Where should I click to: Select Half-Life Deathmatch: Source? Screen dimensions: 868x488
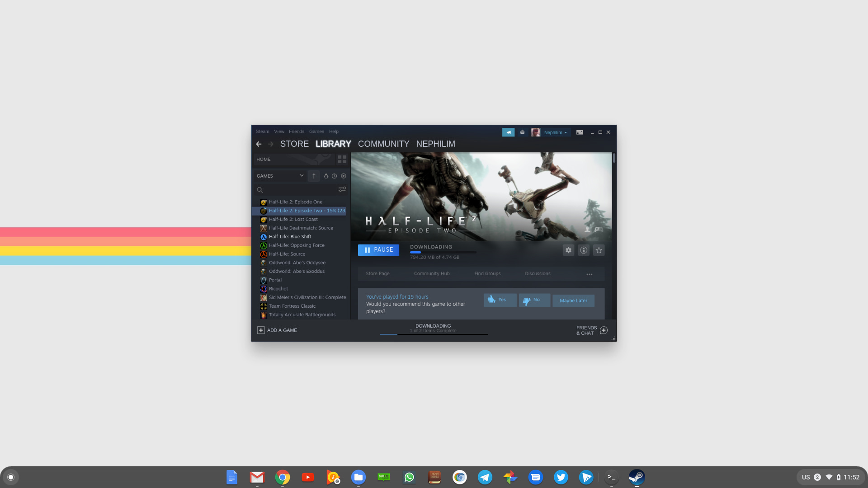pyautogui.click(x=301, y=228)
